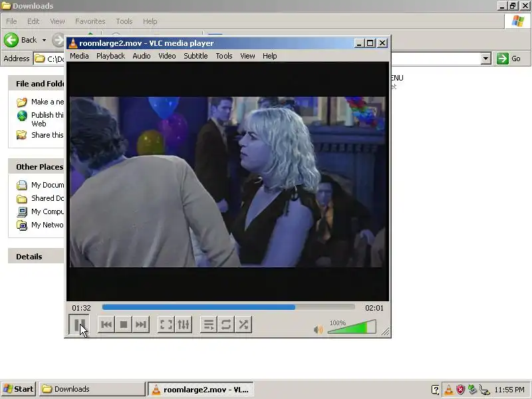Click network connection tray icon
The height and width of the screenshot is (399, 532).
coord(485,390)
